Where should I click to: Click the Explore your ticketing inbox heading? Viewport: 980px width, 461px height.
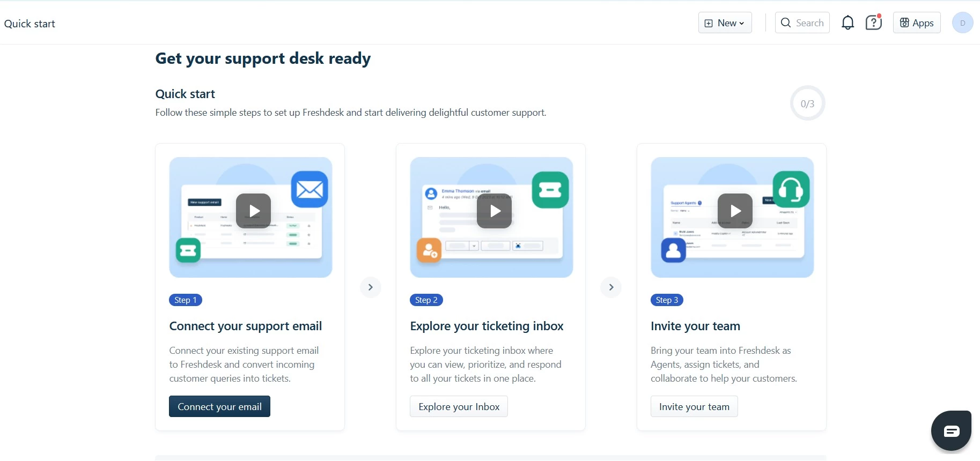point(487,326)
